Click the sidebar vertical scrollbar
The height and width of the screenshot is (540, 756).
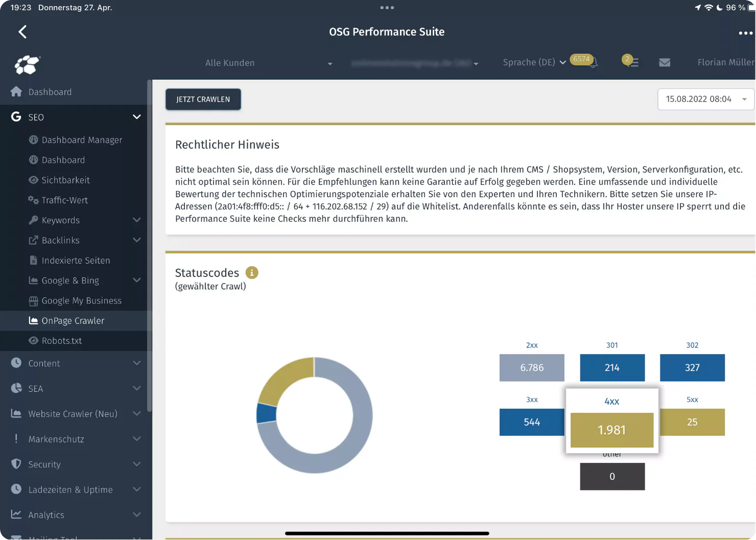coord(149,245)
